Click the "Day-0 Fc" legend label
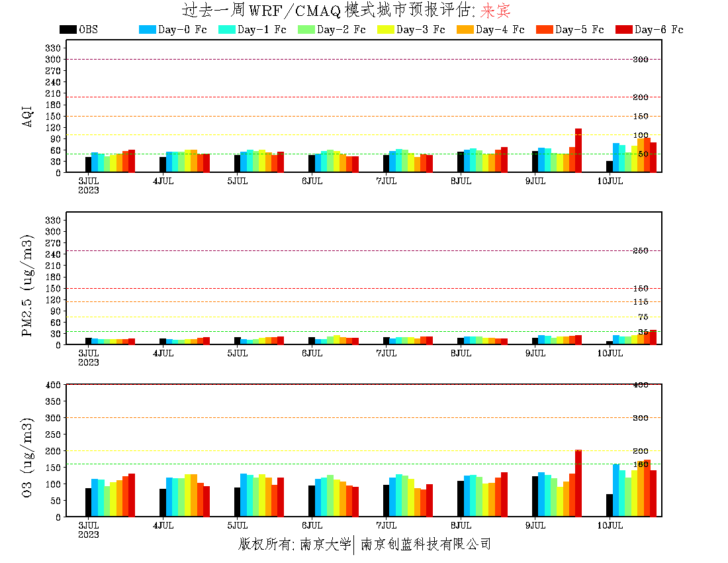This screenshot has width=728, height=563. [x=182, y=29]
